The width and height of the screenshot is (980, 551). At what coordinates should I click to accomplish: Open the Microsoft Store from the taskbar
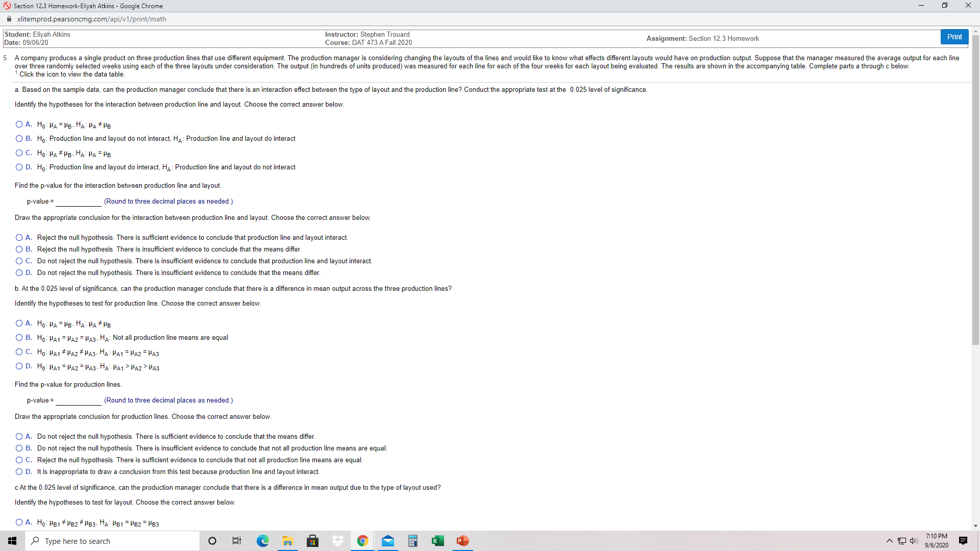click(312, 541)
